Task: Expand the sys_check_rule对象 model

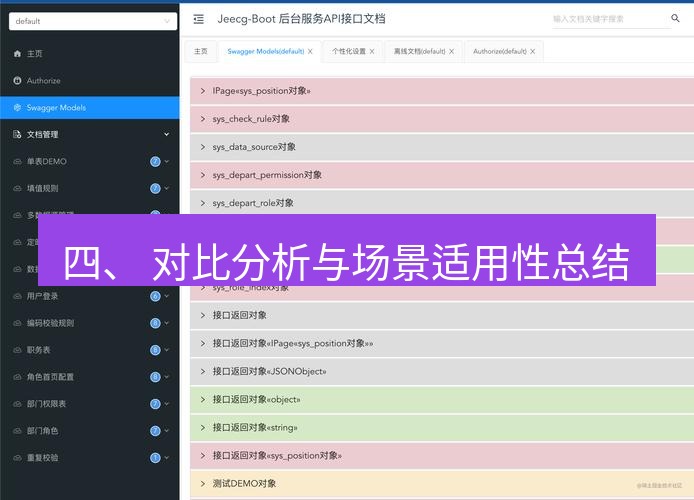Action: 442,119
